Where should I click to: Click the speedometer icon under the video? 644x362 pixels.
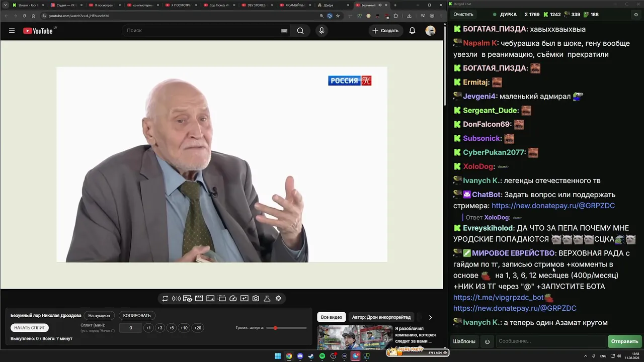[233, 299]
